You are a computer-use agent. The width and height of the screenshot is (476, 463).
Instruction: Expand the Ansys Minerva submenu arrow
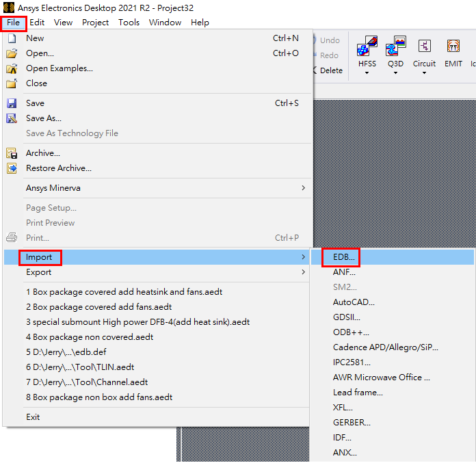[x=303, y=188]
